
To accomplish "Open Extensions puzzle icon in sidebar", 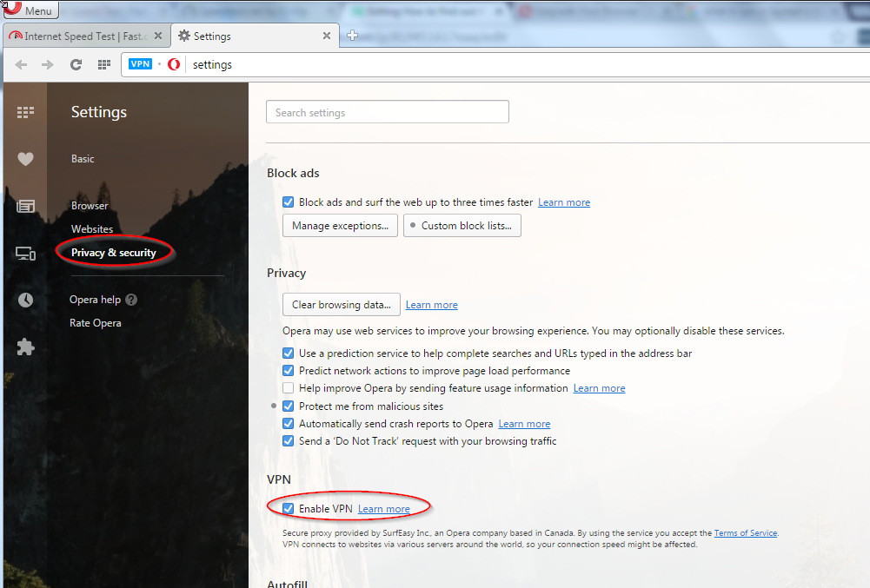I will tap(25, 347).
